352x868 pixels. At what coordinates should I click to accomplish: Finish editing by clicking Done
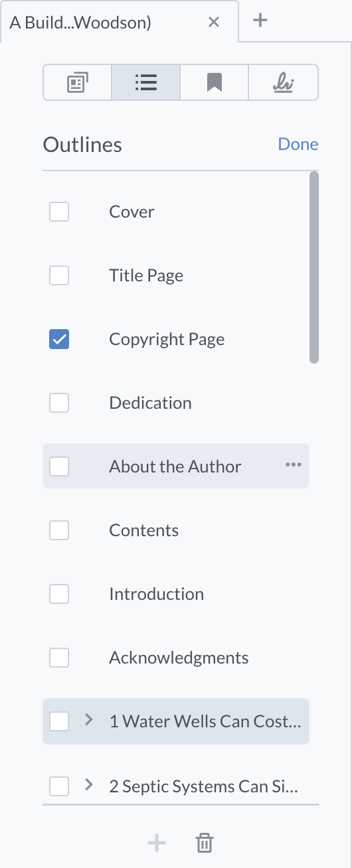298,144
